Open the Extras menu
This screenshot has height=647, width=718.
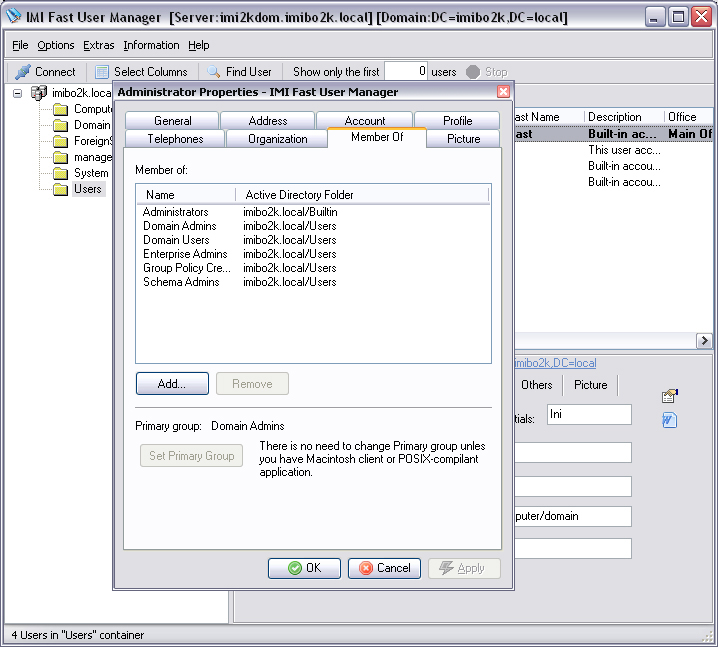click(x=98, y=45)
